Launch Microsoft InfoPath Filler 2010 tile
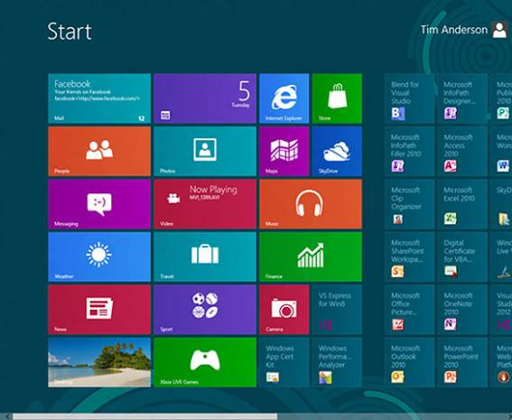Viewport: 512px width, 420px height. 409,151
